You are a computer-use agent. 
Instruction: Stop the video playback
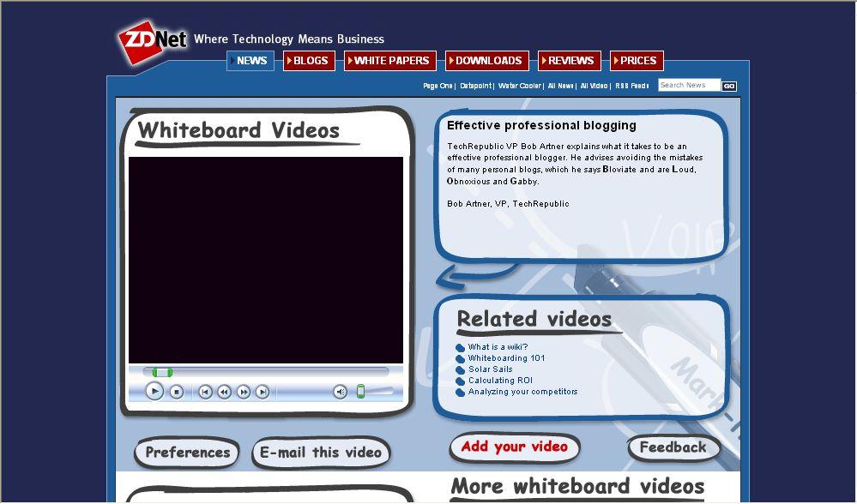(176, 392)
